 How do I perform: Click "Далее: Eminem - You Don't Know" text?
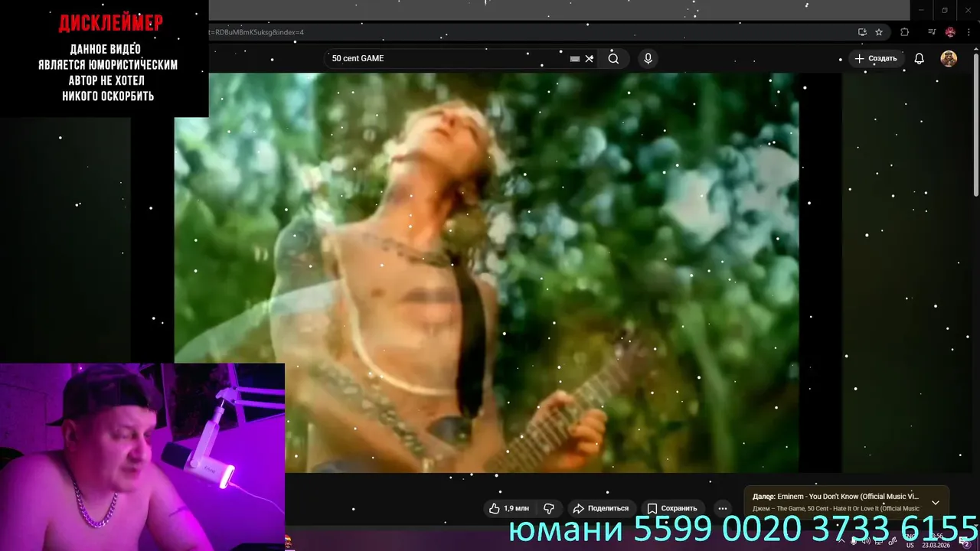(x=835, y=497)
